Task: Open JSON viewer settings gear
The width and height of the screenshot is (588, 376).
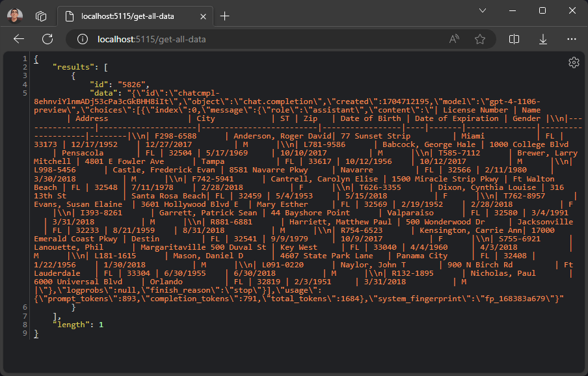Action: coord(573,62)
